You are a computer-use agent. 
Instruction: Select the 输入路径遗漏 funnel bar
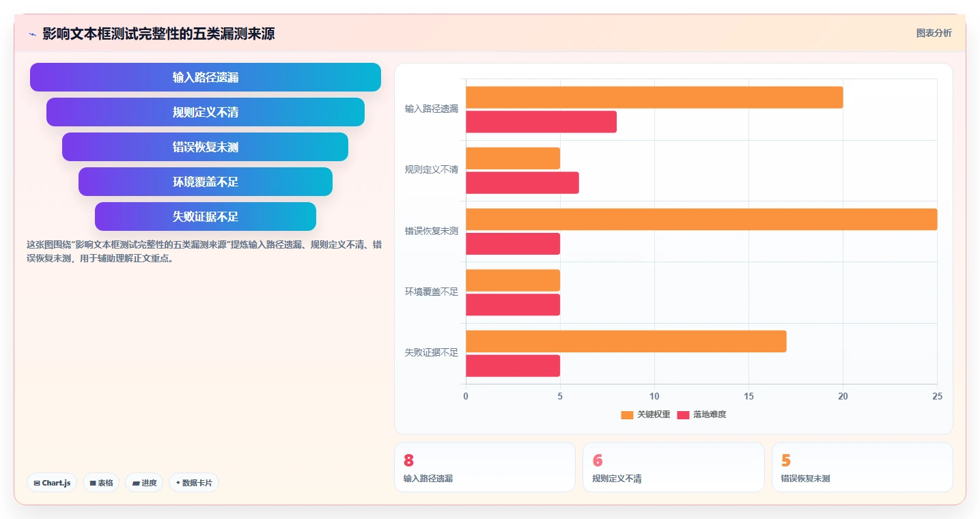(206, 77)
